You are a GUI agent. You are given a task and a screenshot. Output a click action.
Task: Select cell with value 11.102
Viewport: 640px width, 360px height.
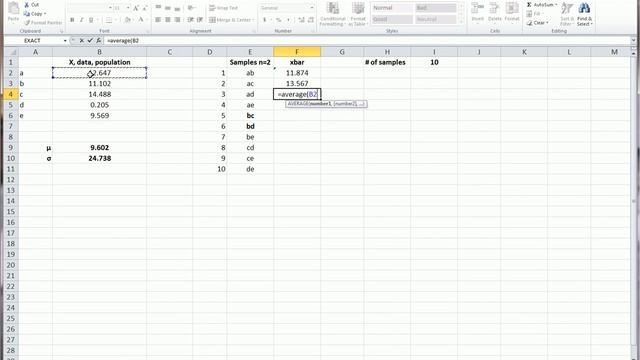pyautogui.click(x=99, y=84)
